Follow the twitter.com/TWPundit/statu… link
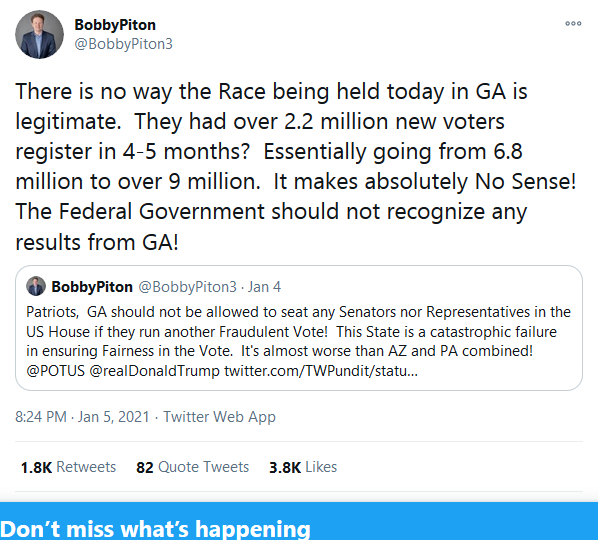The height and width of the screenshot is (540, 598). (x=321, y=371)
